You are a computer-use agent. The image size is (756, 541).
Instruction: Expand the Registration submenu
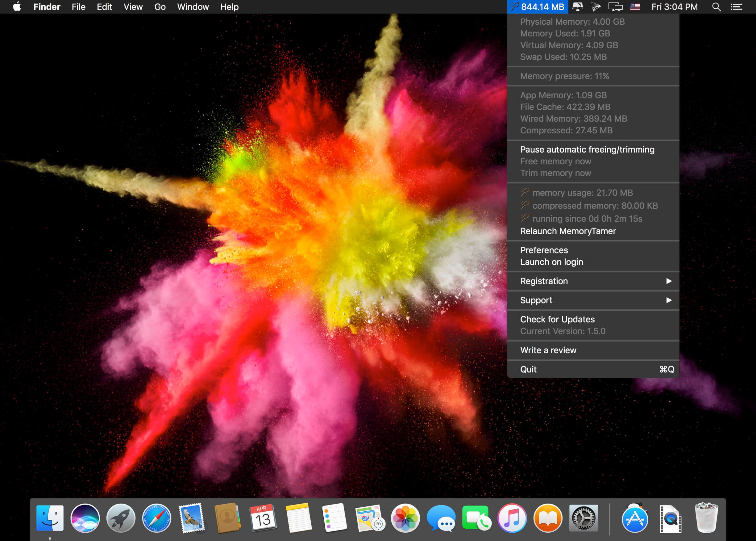point(593,281)
